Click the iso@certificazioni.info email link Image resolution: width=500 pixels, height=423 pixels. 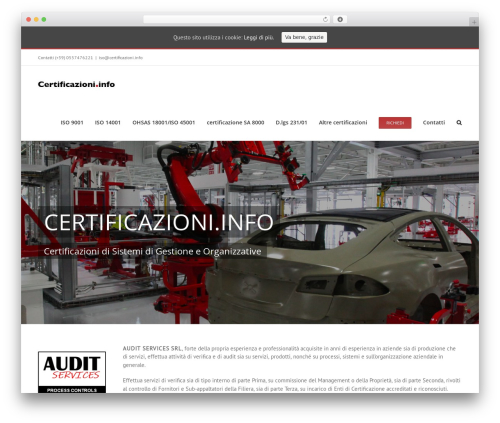(x=121, y=58)
